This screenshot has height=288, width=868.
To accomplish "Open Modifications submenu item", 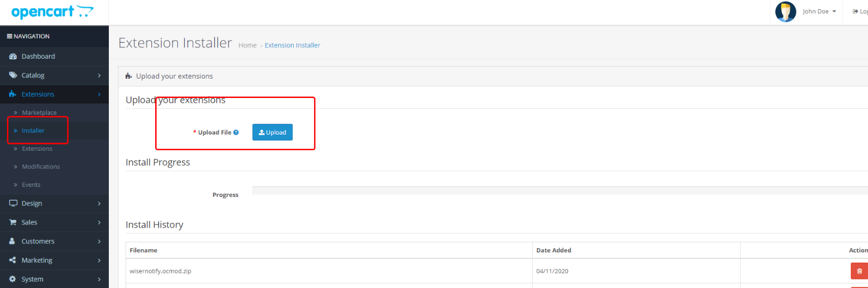I will [54, 166].
